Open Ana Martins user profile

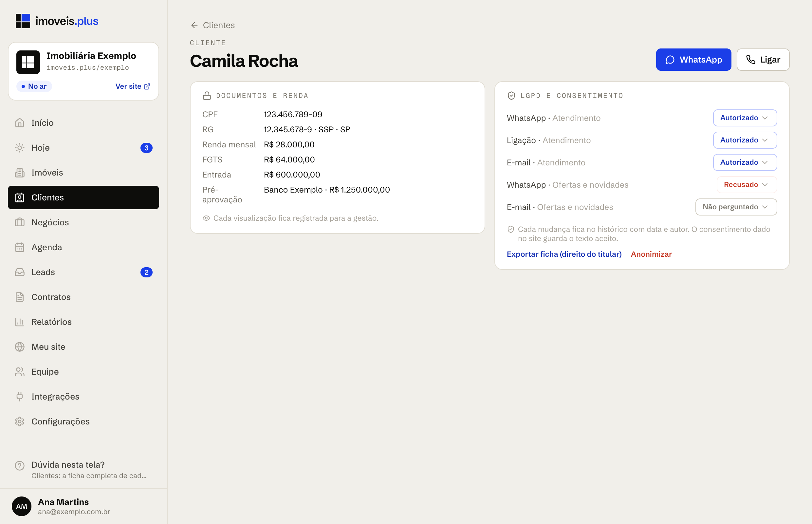(x=83, y=506)
